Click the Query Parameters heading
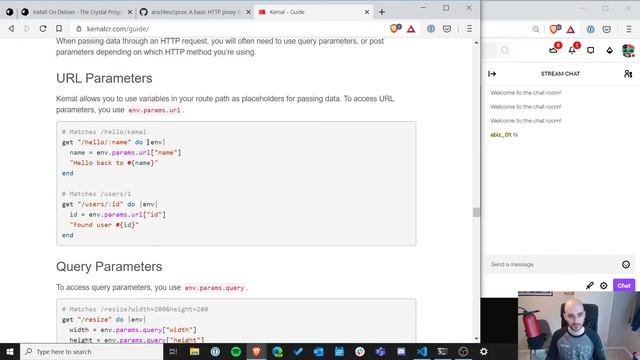640x360 pixels. (x=109, y=267)
